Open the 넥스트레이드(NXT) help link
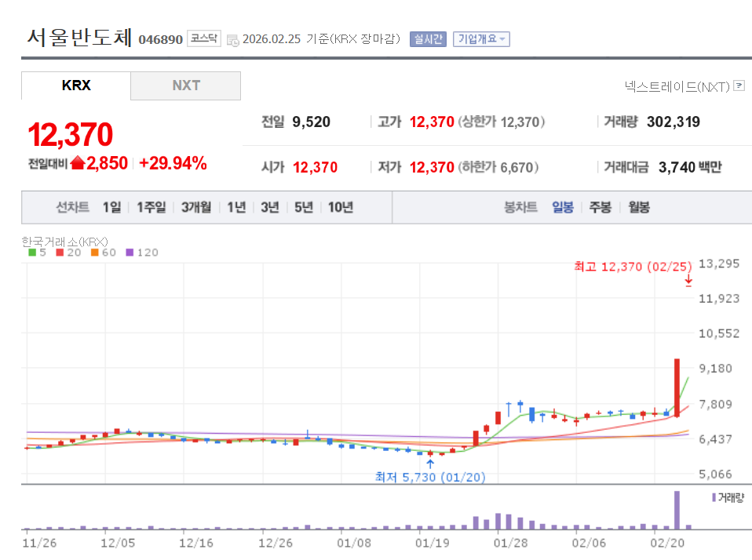The image size is (752, 560). pyautogui.click(x=677, y=87)
